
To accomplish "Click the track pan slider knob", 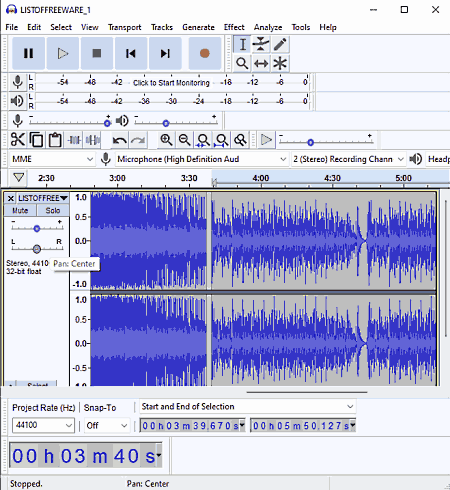I will click(x=37, y=249).
